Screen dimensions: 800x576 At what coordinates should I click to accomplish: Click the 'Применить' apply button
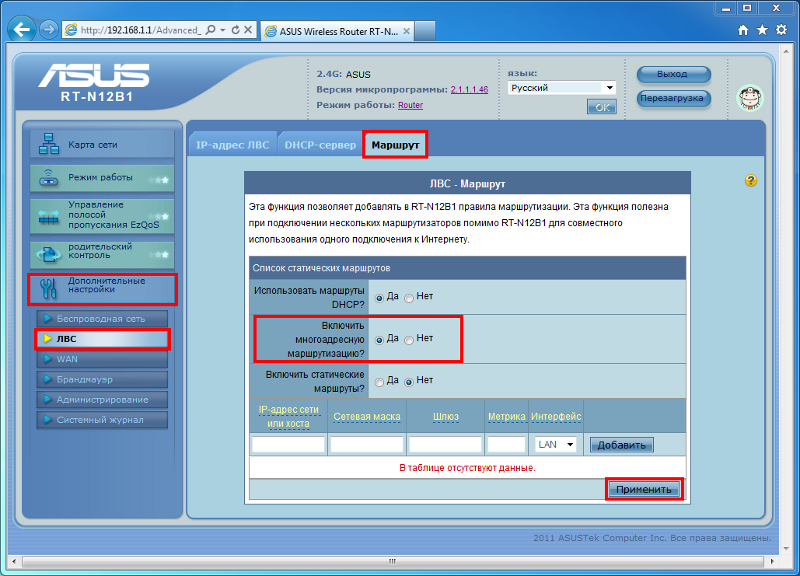pos(645,489)
